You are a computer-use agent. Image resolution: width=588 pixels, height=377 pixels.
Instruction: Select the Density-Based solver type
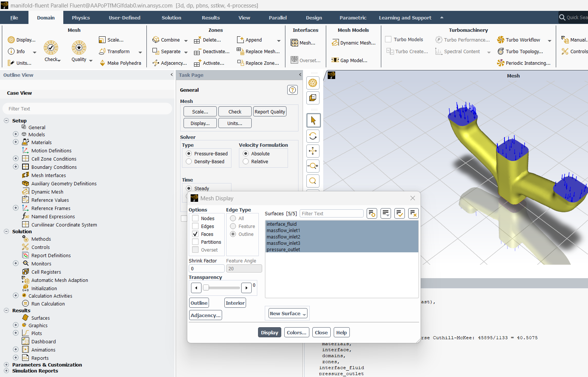click(189, 161)
